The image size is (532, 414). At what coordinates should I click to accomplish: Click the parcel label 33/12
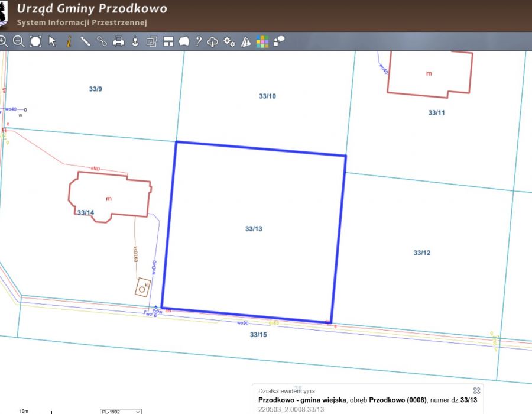coord(421,253)
